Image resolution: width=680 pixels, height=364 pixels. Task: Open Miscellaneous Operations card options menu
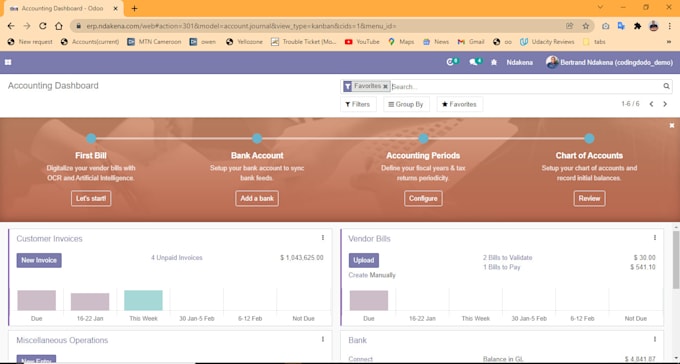tap(323, 339)
